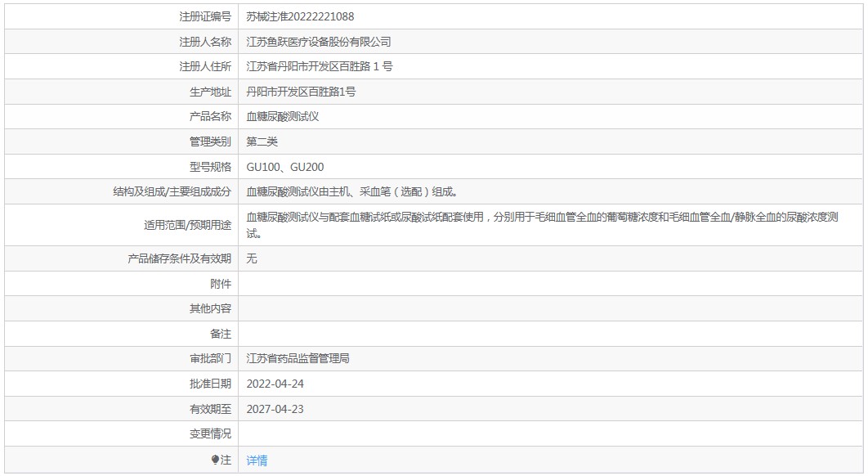Click the 注册人住所 label

[x=205, y=66]
